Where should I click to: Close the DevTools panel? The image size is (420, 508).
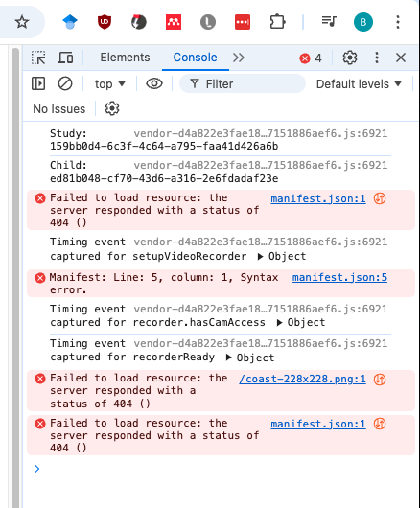pyautogui.click(x=401, y=58)
